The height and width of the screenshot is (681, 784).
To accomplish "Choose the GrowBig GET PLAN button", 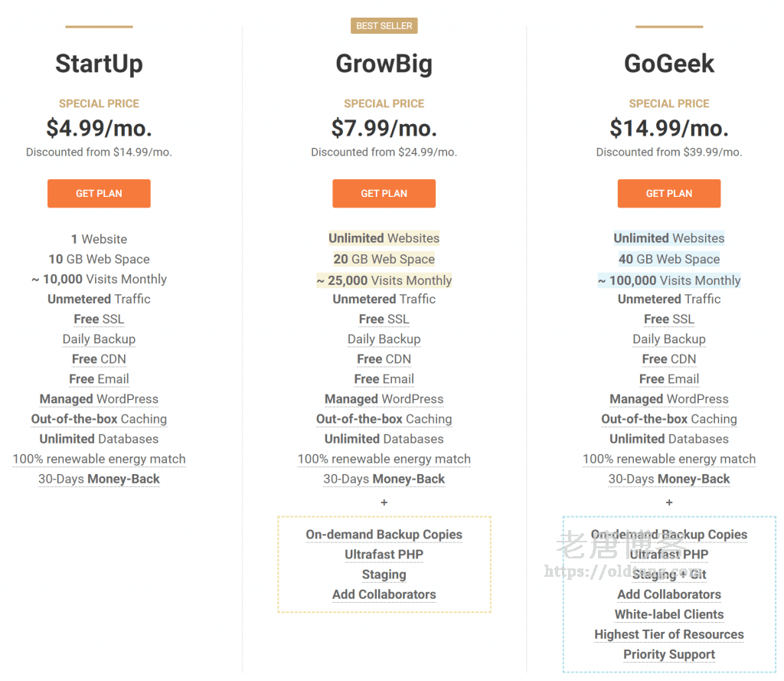I will tap(384, 194).
